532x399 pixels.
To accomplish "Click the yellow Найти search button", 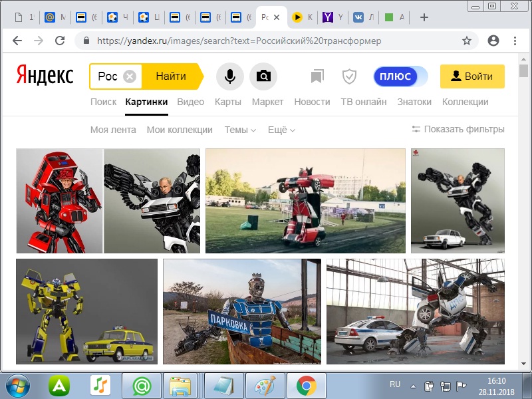I will [x=171, y=76].
